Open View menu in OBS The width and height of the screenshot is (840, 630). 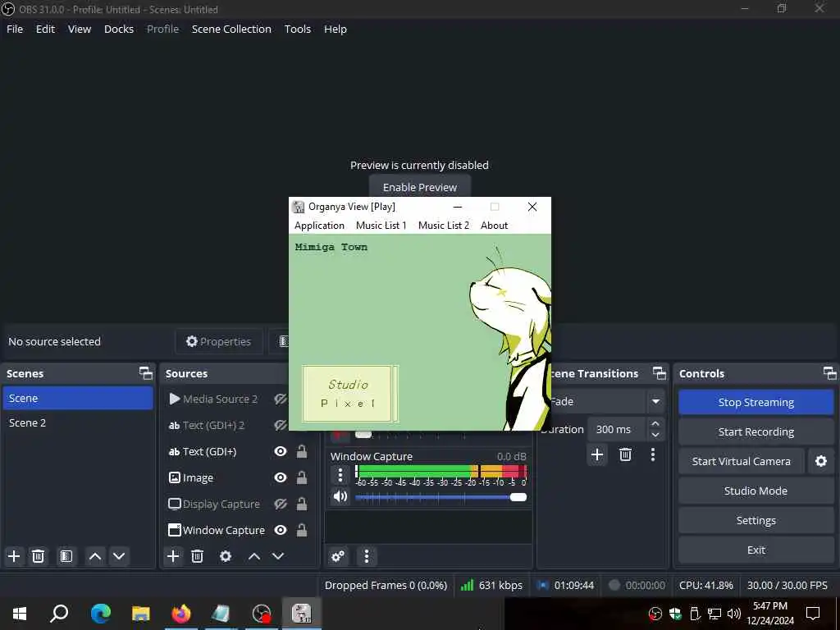click(x=80, y=29)
